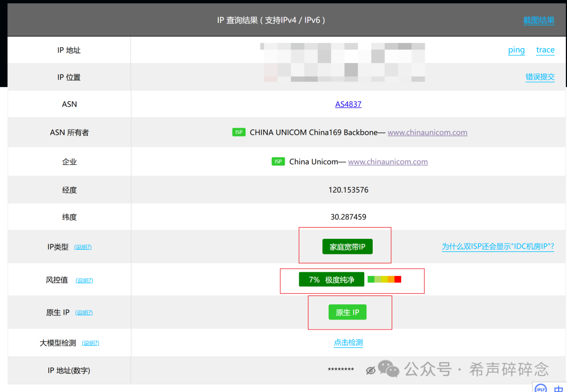Open www.chinaunicom.com link in ASN 所有者 row
The width and height of the screenshot is (567, 392).
click(x=427, y=133)
